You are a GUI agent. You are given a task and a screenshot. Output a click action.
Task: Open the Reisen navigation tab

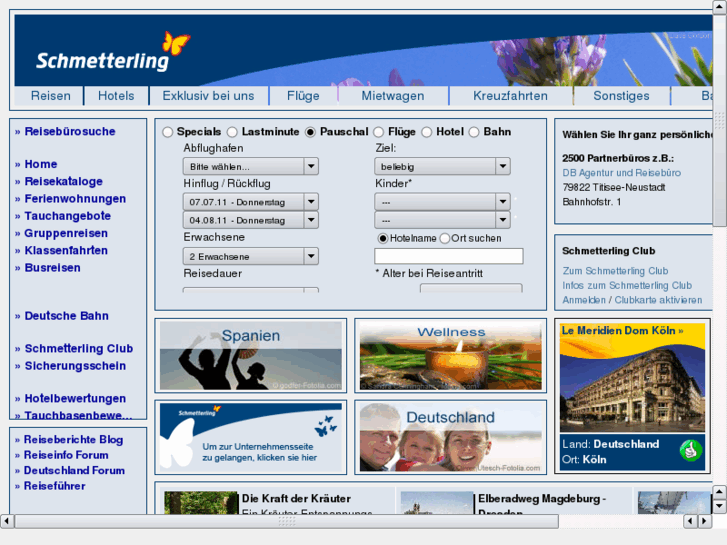click(x=51, y=96)
